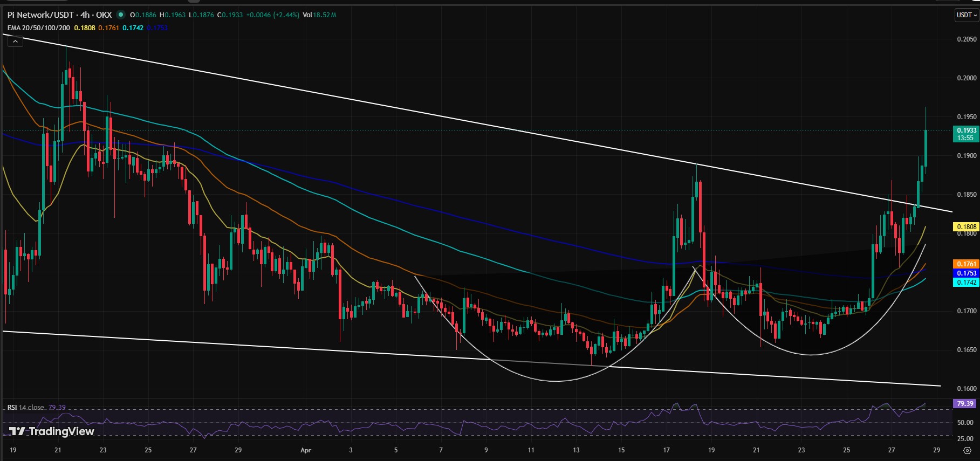The height and width of the screenshot is (461, 980).
Task: Click the 7 date label on time axis
Action: click(441, 450)
